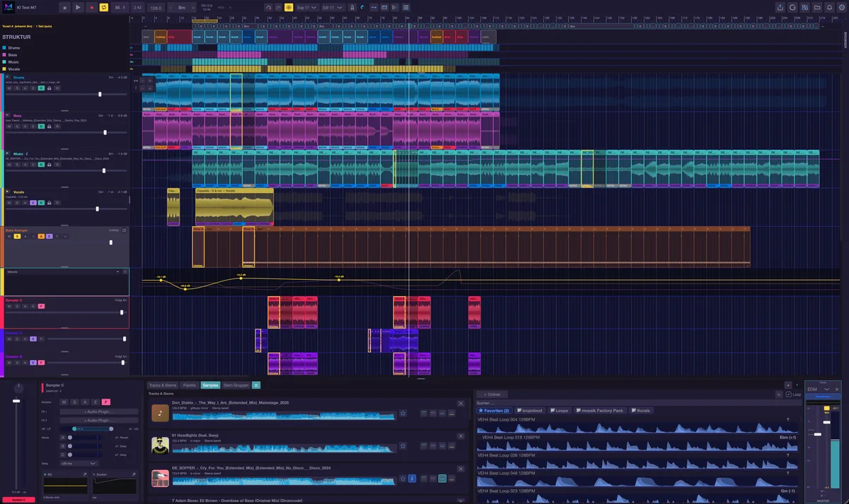Toggle F button on Sampler C track header
849x504 pixels.
click(x=41, y=306)
